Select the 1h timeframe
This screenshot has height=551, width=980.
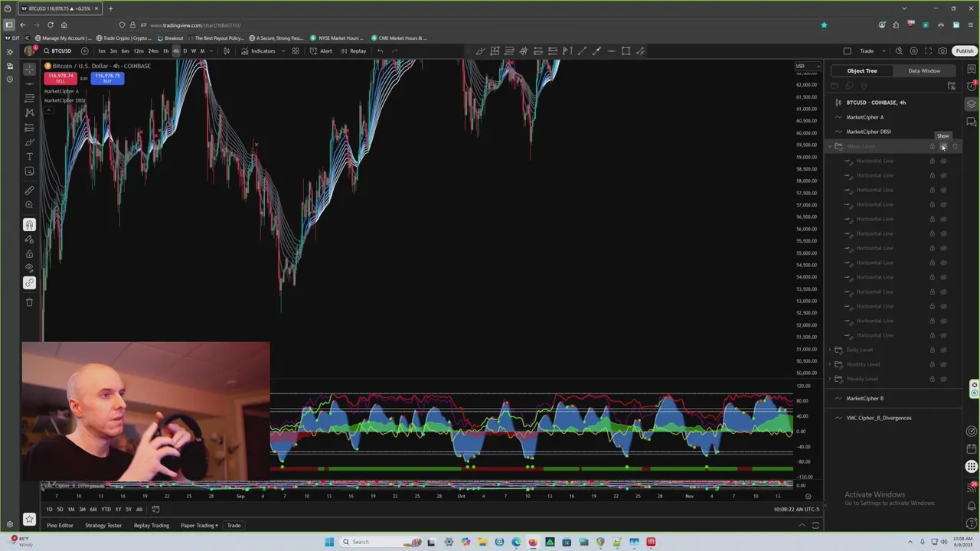click(x=165, y=51)
